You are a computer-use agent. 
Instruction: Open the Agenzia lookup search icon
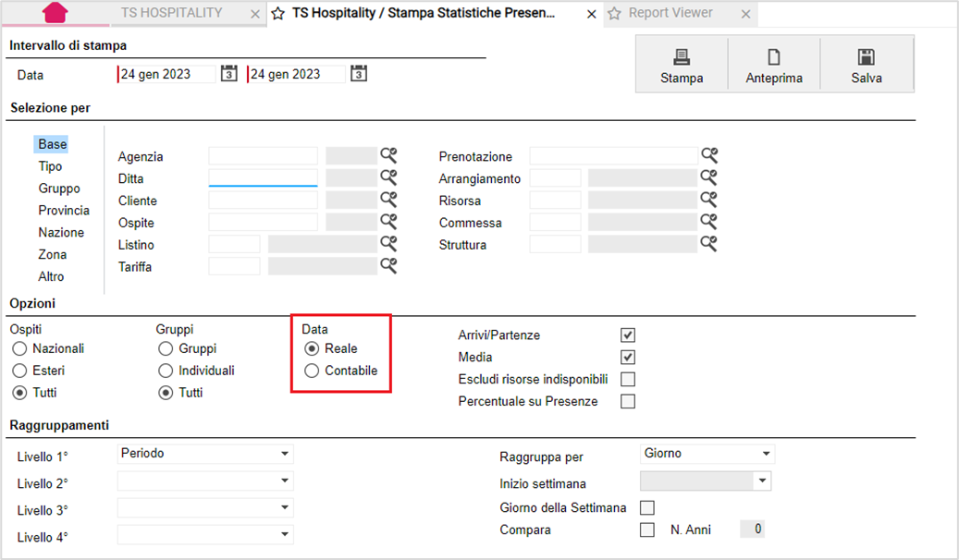pos(388,155)
